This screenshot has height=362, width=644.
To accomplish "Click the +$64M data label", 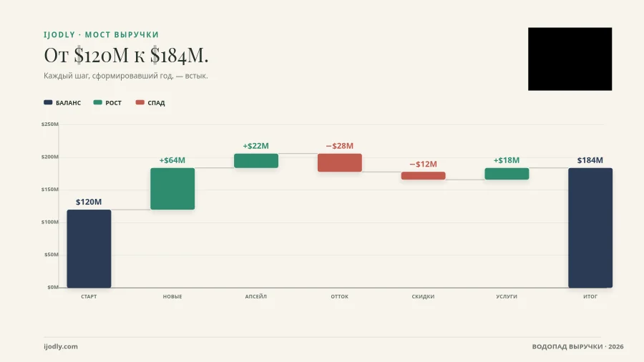I will 172,160.
